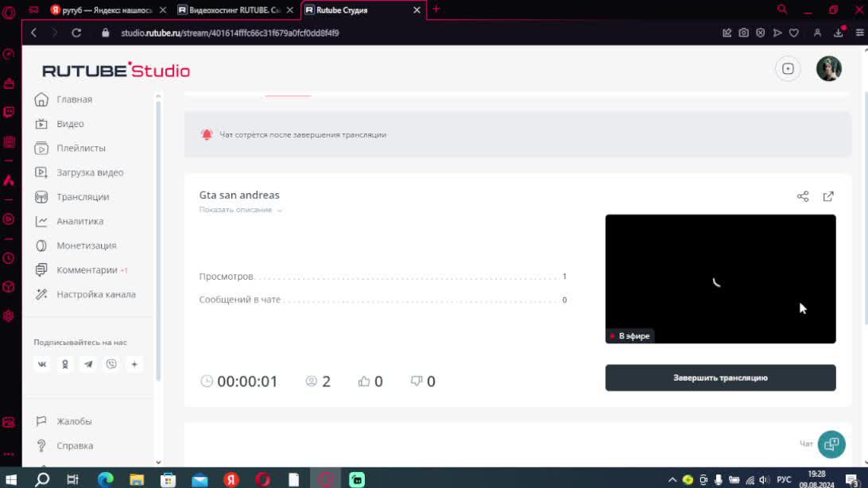Click the share stream icon

pos(803,196)
